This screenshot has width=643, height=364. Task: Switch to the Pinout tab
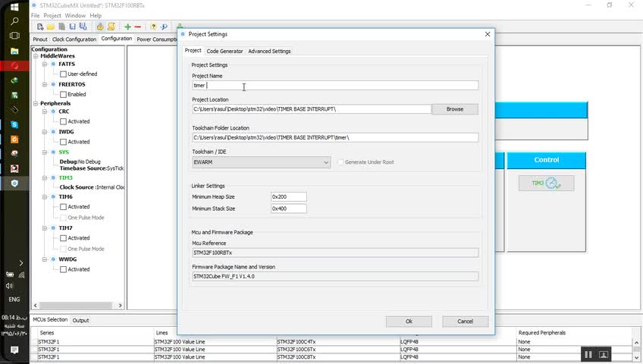[x=40, y=39]
